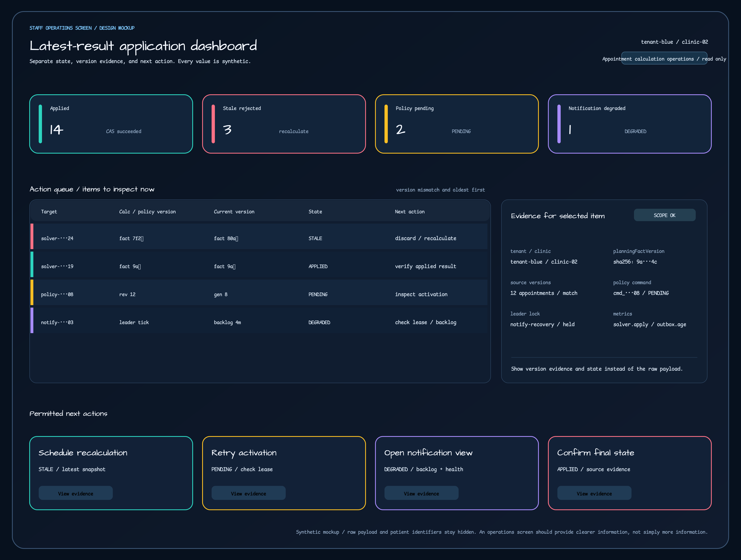
Task: Click the Confirm final state card title
Action: pos(596,453)
